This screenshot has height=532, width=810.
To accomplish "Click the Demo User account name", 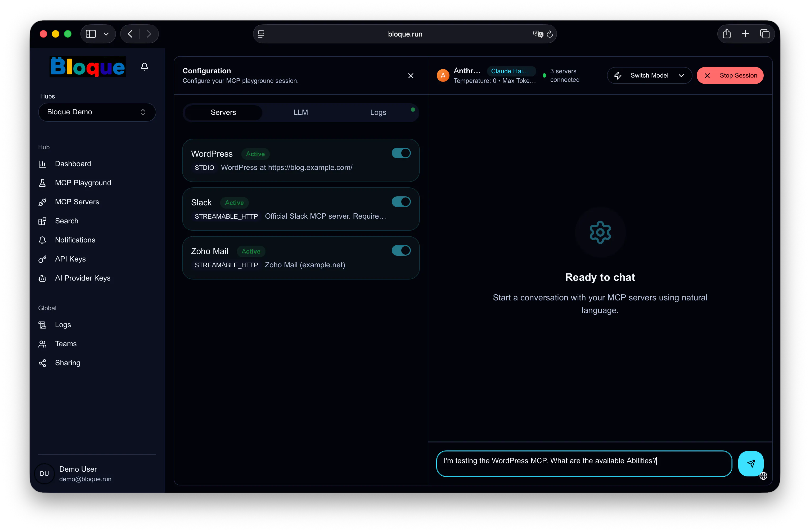I will 78,469.
